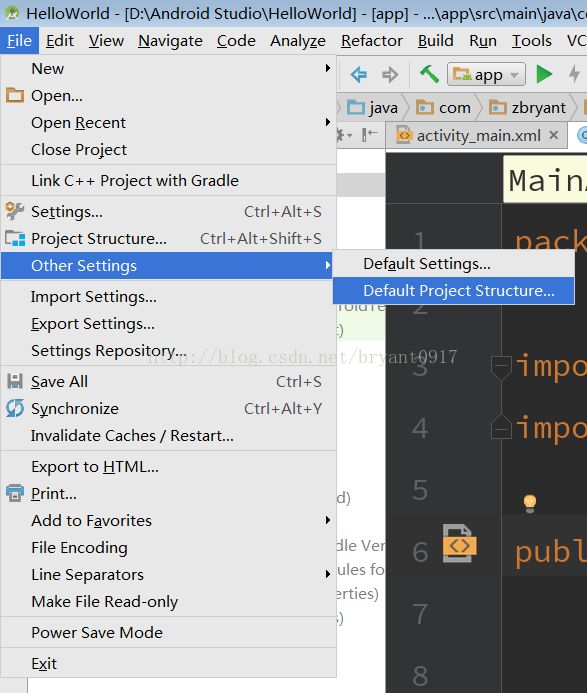Collapse the import fold marker at line 4
587x693 pixels.
[501, 427]
